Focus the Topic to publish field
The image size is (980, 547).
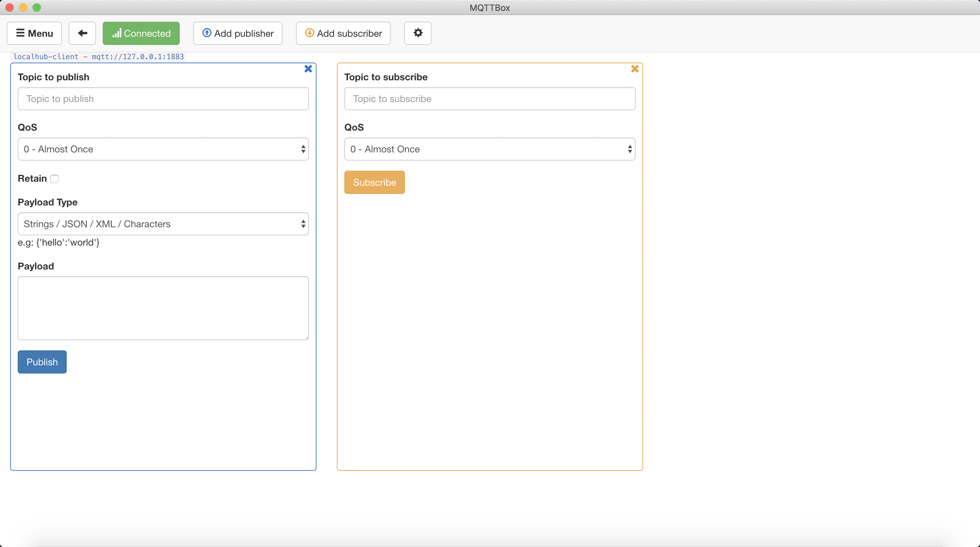coord(163,99)
